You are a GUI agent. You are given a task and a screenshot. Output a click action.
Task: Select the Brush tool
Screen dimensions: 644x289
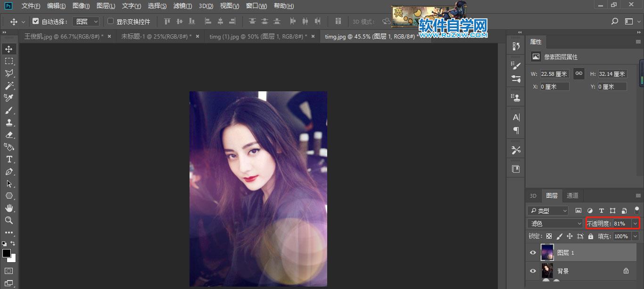[x=9, y=110]
